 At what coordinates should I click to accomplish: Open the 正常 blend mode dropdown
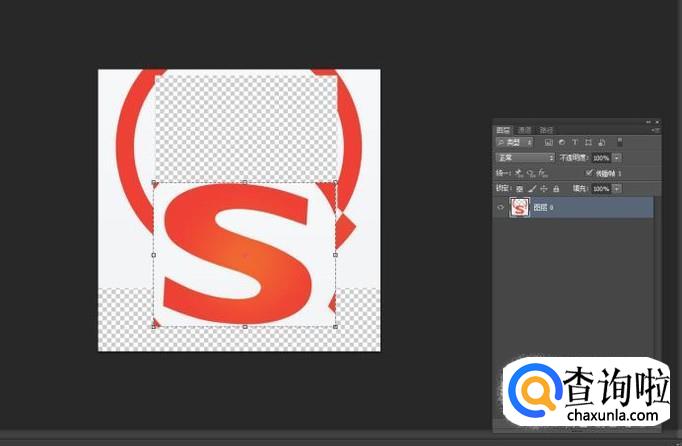525,158
